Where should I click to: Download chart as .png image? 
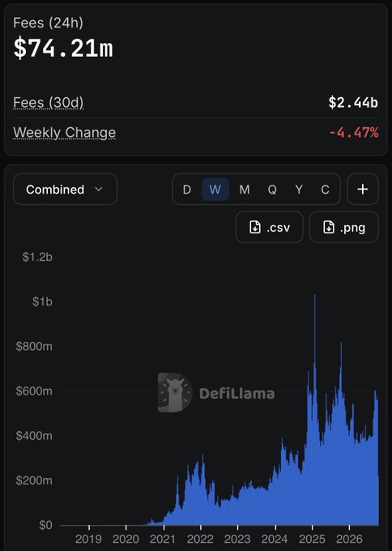coord(344,228)
